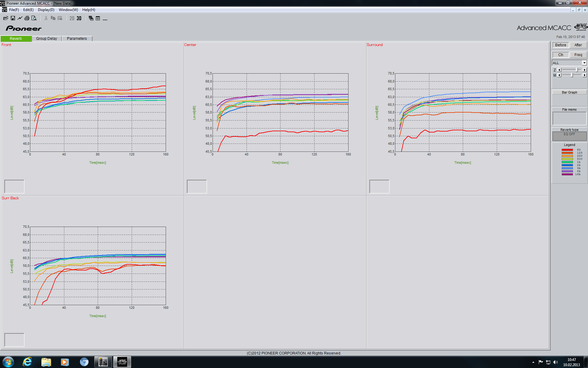Click the tile windows grid icon
This screenshot has width=588, height=368.
[98, 18]
